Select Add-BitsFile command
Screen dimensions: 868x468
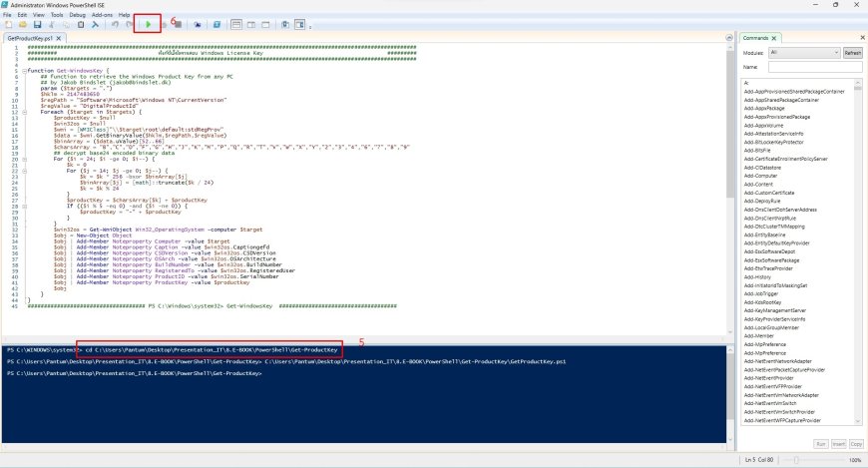[757, 151]
